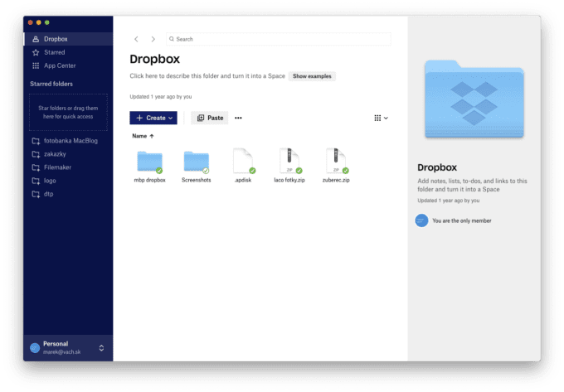Open the three-dot more options menu
564x392 pixels.
pyautogui.click(x=238, y=118)
